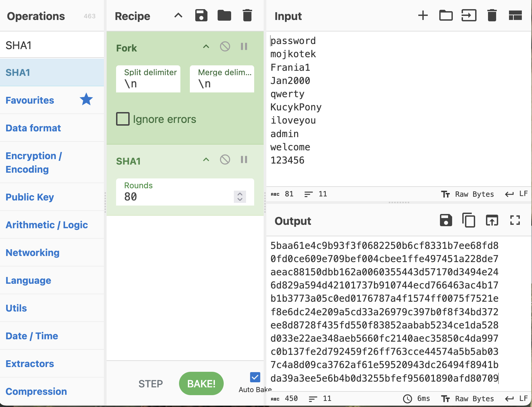Collapse the SHA1 operation panel
The image size is (532, 407).
tap(206, 159)
